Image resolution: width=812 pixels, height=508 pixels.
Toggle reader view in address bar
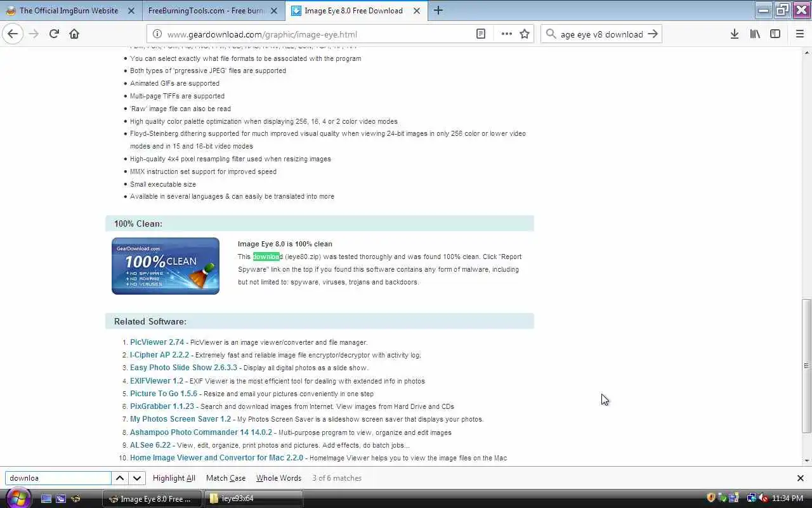[x=481, y=34]
